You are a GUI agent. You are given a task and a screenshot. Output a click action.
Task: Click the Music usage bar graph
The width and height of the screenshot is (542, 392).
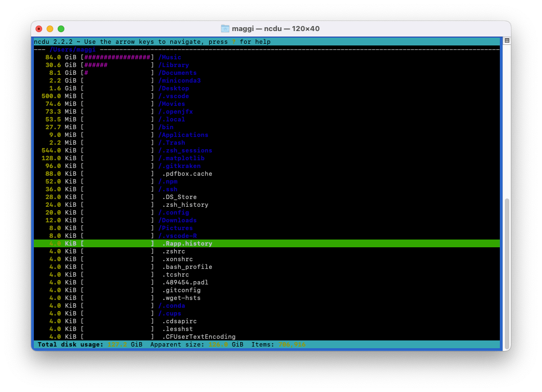point(117,57)
